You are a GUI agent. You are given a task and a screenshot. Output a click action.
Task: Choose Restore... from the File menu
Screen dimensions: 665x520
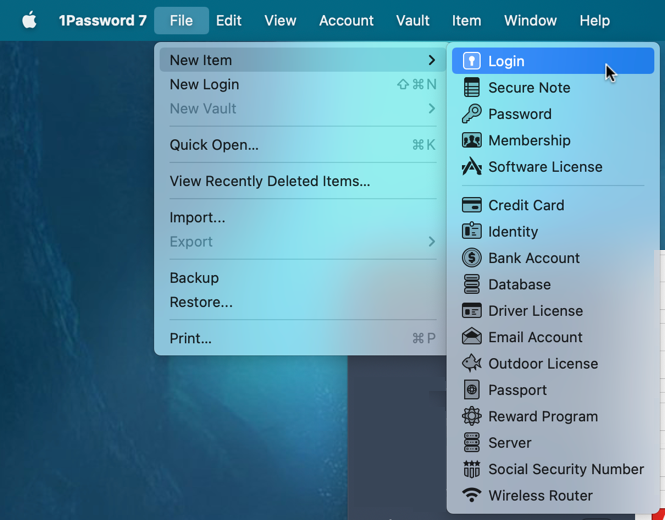click(x=303, y=302)
